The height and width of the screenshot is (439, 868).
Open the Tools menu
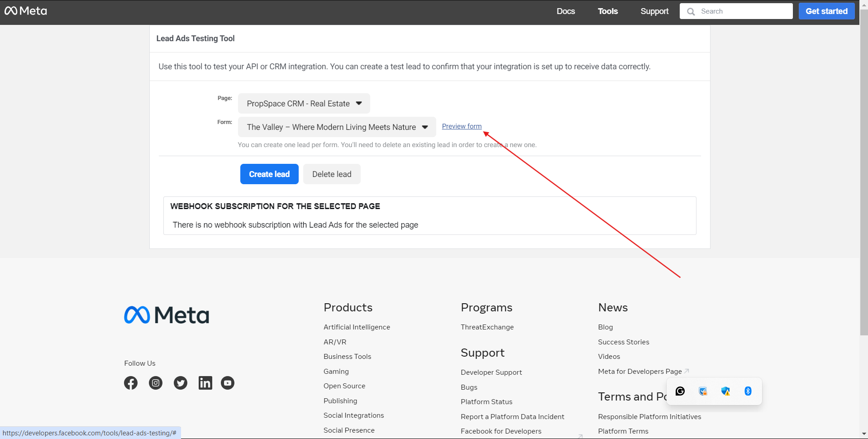point(608,11)
